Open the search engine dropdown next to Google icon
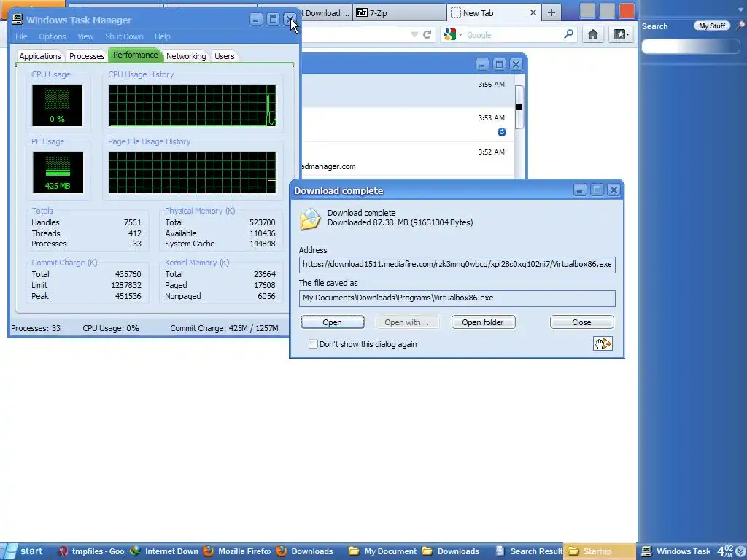The width and height of the screenshot is (747, 560). 461,35
